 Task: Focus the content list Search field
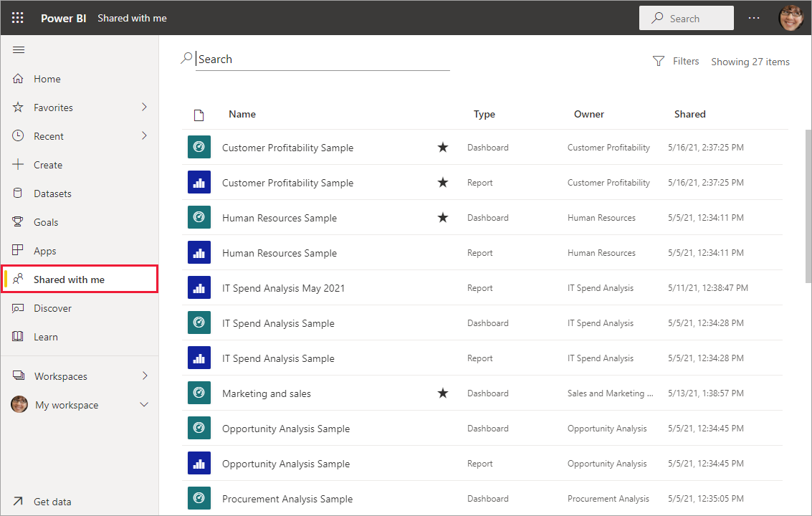tap(323, 59)
